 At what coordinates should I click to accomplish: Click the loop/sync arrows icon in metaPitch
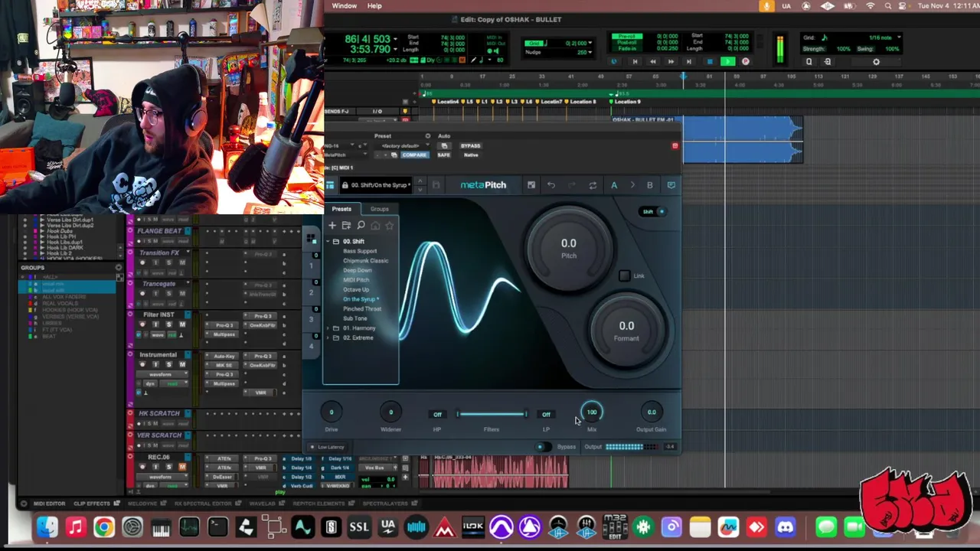pyautogui.click(x=593, y=185)
